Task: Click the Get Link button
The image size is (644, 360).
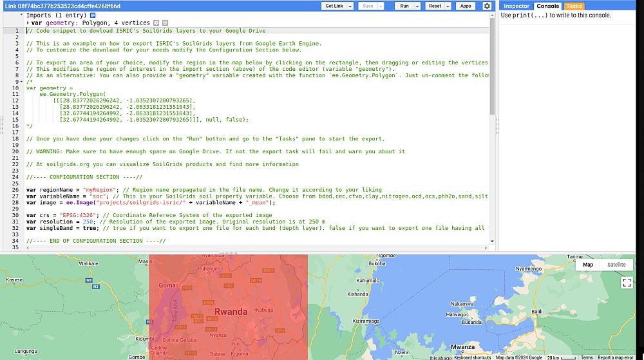Action: 334,6
